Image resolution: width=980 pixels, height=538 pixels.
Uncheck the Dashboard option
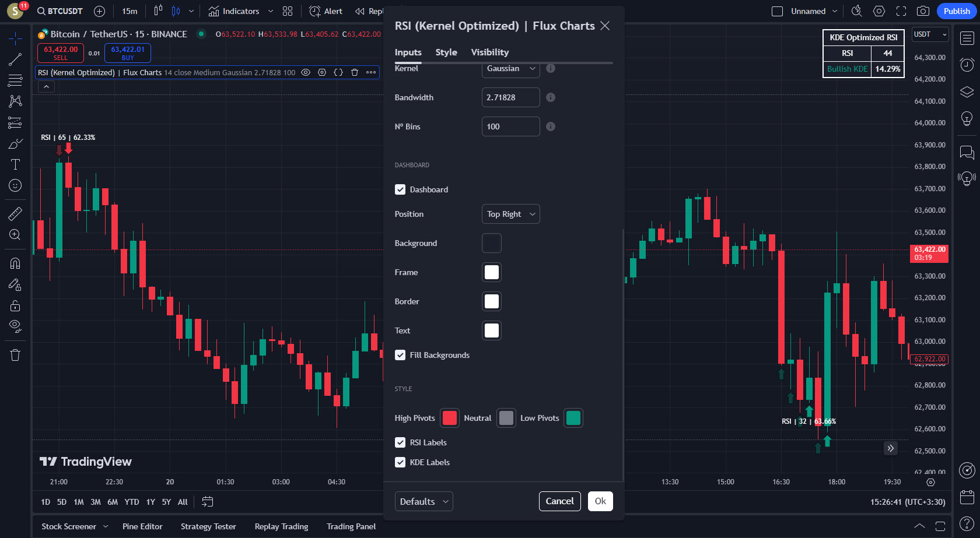click(400, 189)
